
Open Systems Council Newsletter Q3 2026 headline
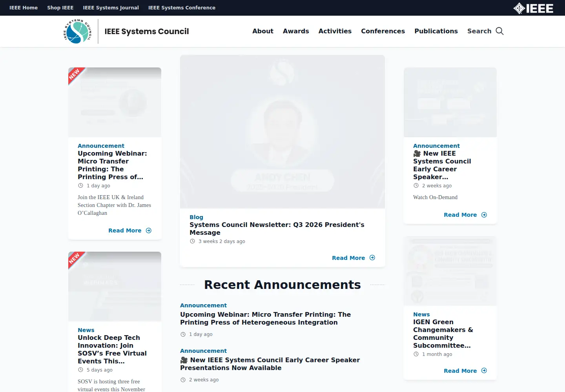[277, 229]
